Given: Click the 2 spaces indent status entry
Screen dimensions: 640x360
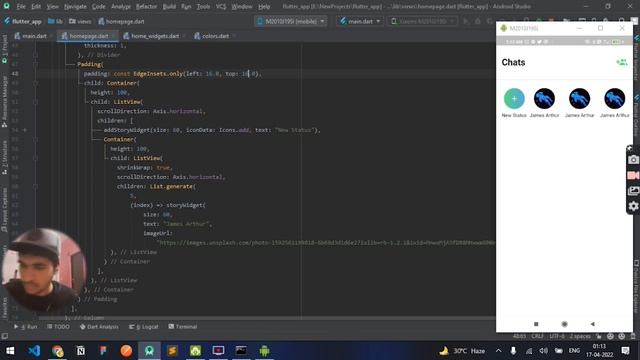Looking at the screenshot, I should coord(580,336).
